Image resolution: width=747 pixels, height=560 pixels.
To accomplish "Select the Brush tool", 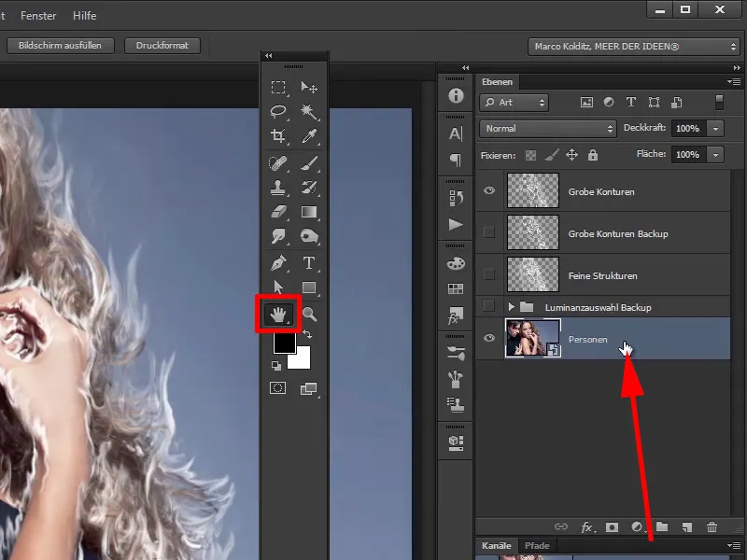I will pos(309,163).
